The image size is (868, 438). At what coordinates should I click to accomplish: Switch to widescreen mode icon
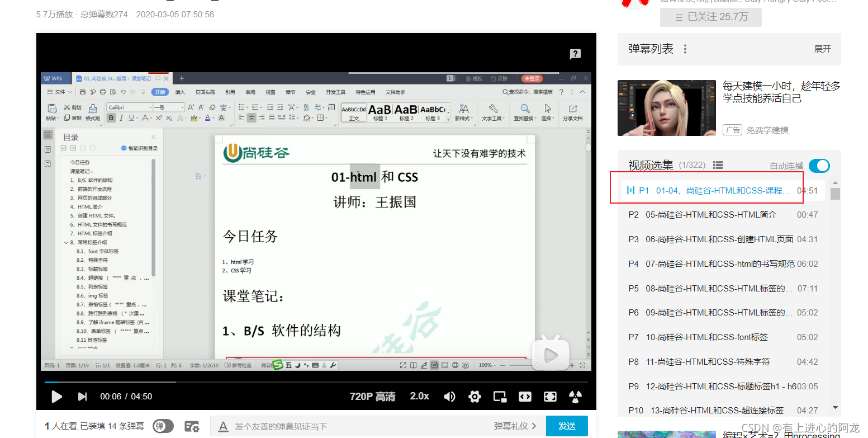[x=525, y=397]
